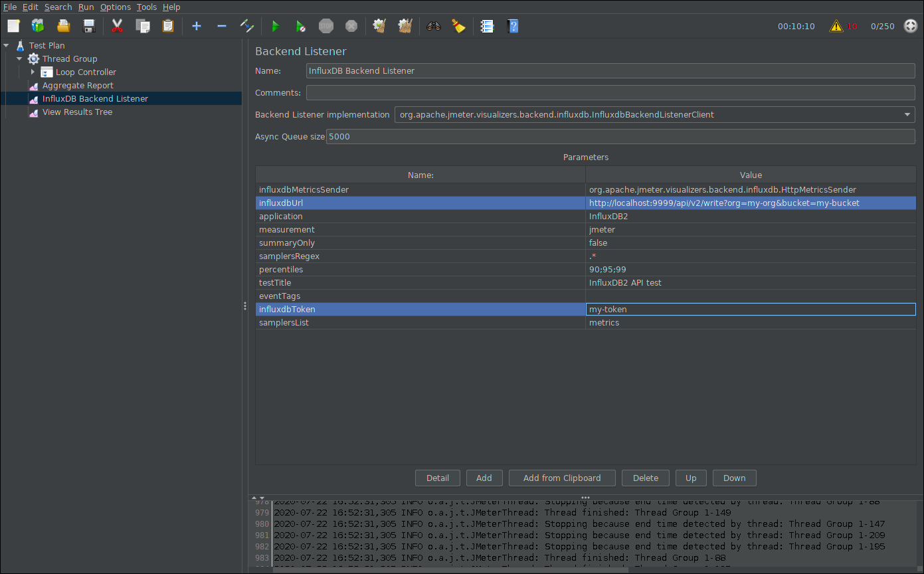The image size is (924, 574).
Task: Click the Paste clipboard icon
Action: 167,26
